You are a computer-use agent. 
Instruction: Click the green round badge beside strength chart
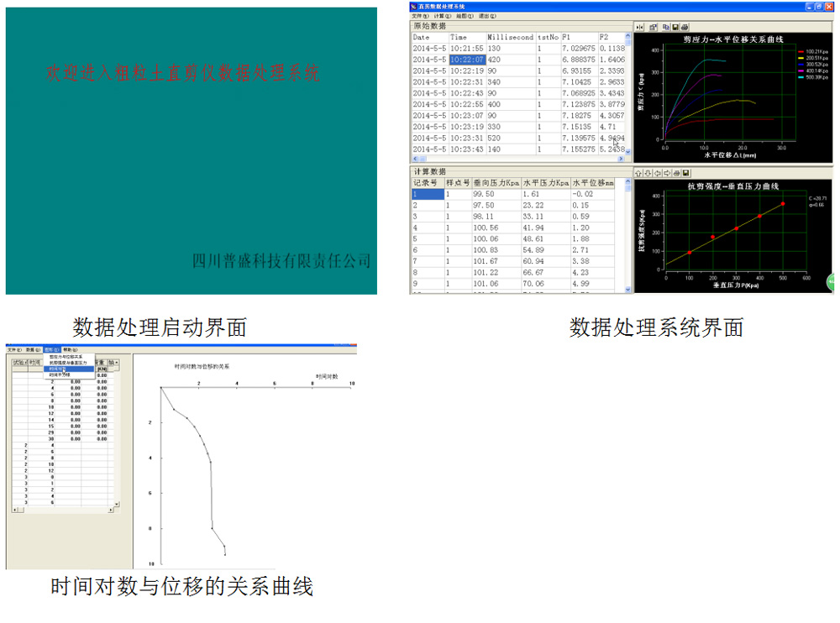pos(831,282)
